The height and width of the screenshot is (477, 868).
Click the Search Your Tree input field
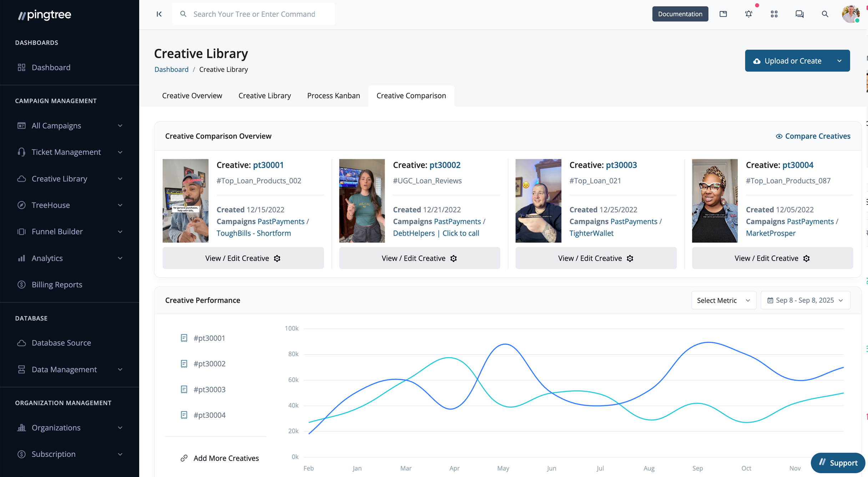tap(254, 14)
